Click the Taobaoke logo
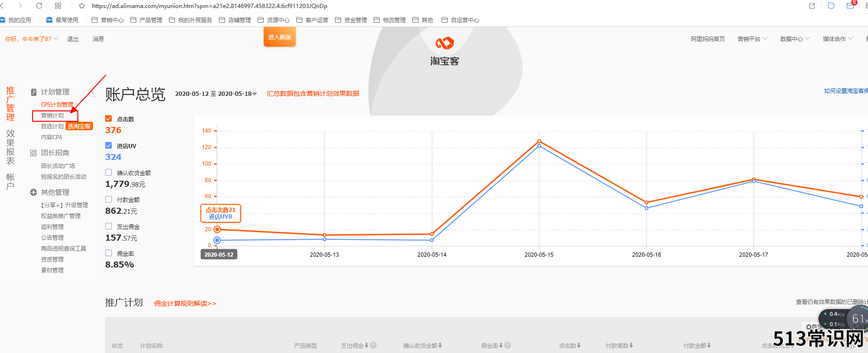This screenshot has height=353, width=868. click(444, 51)
